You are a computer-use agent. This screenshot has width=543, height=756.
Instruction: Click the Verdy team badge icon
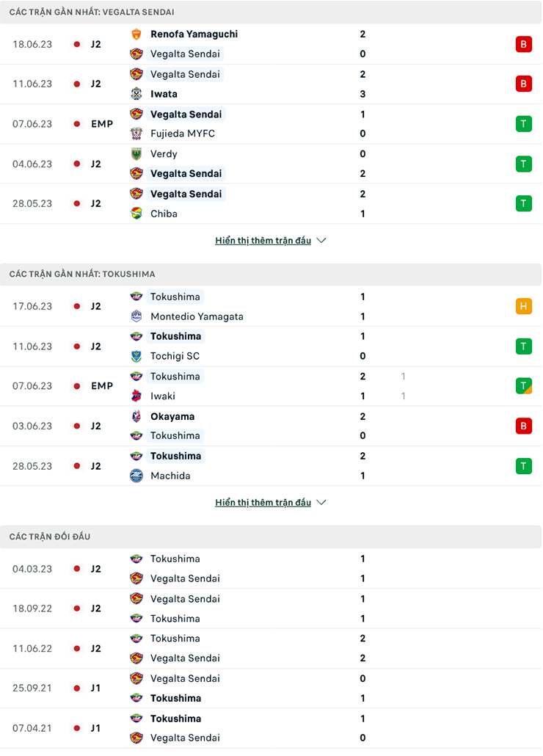tap(136, 154)
